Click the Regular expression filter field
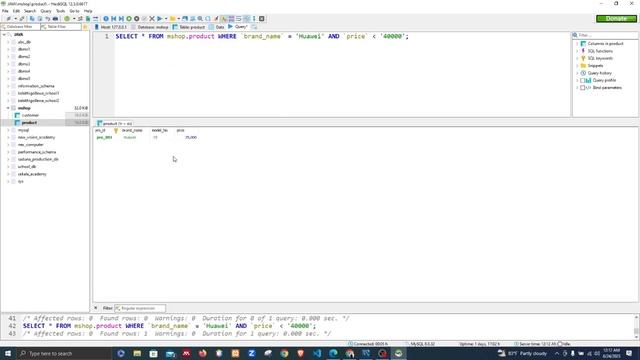The width and height of the screenshot is (640, 360). (140, 308)
